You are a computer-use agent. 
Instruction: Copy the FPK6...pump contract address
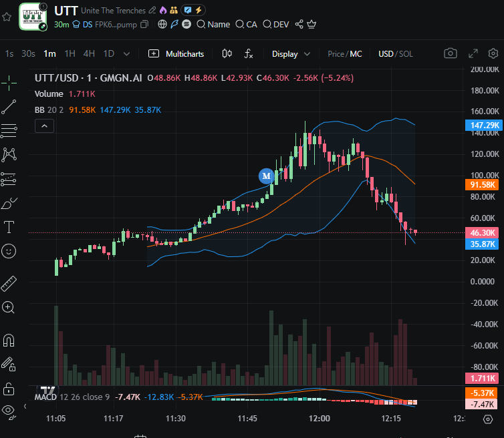point(144,25)
